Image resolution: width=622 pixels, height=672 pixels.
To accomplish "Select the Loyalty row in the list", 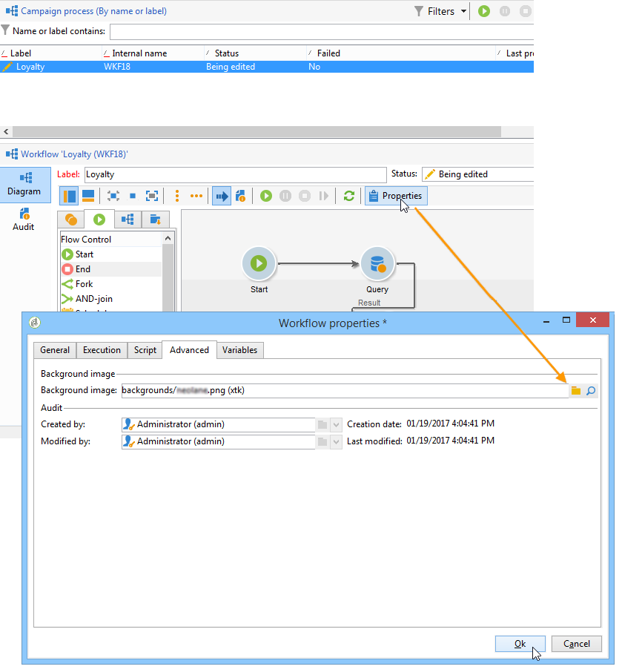I will point(266,67).
